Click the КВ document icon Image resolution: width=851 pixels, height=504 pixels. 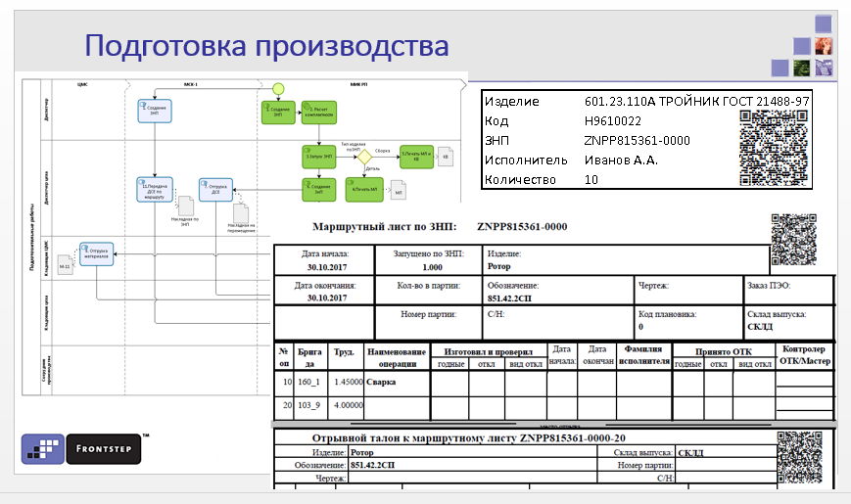pos(446,156)
